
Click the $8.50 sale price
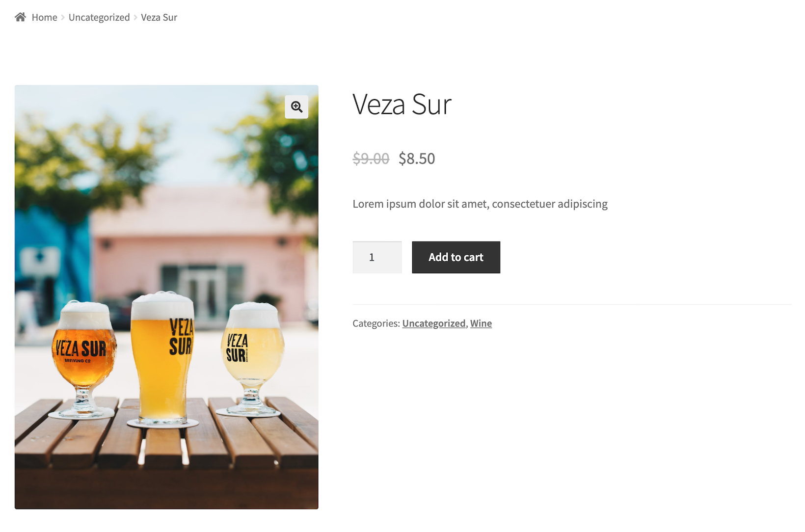[417, 159]
